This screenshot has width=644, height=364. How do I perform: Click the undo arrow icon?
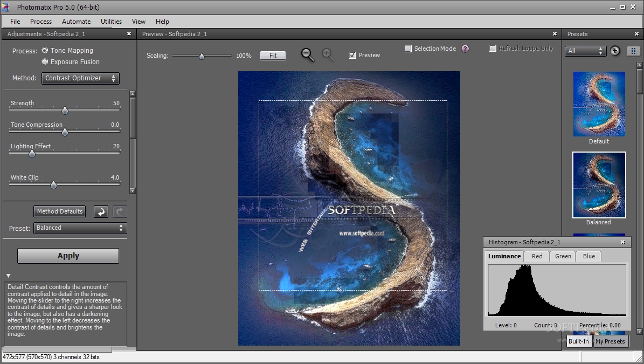pyautogui.click(x=101, y=211)
